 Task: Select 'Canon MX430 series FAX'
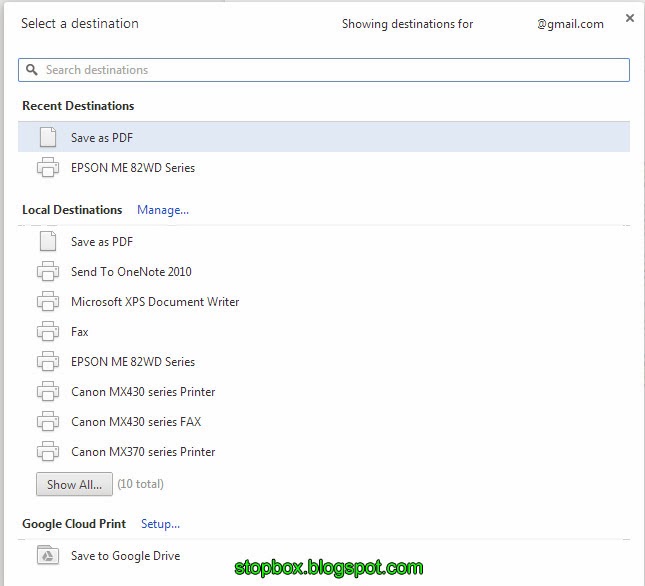[x=324, y=422]
